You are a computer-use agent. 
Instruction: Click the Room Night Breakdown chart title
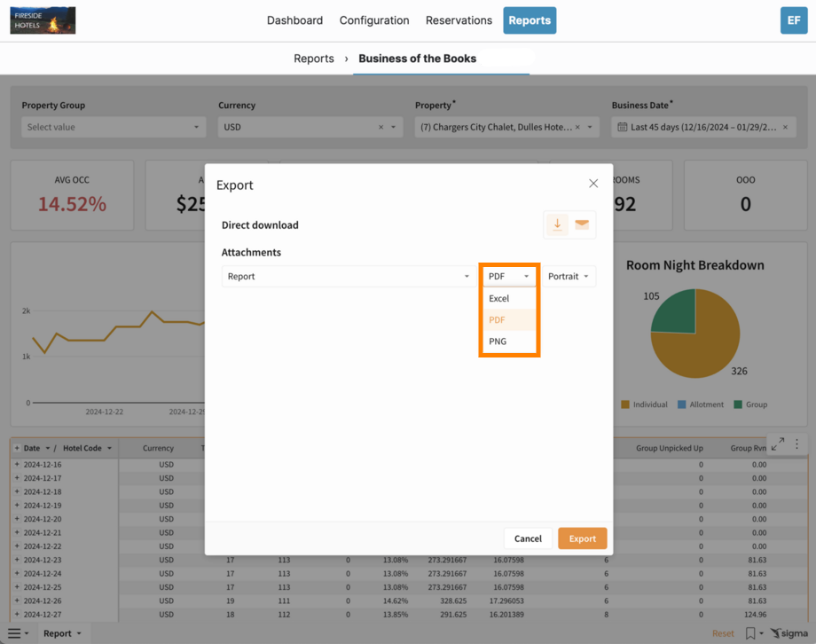point(694,265)
